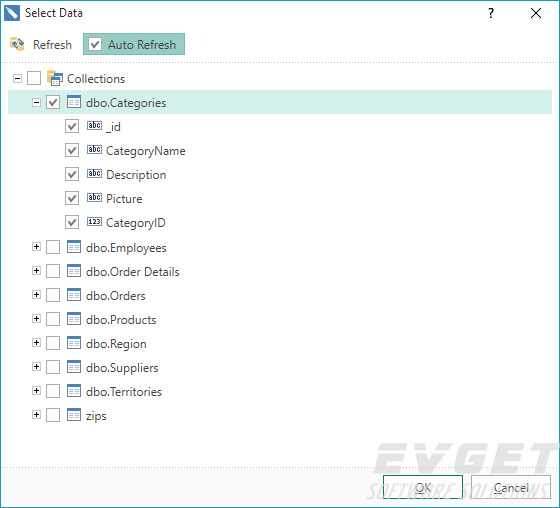
Task: Click the Cancel button
Action: tap(511, 487)
